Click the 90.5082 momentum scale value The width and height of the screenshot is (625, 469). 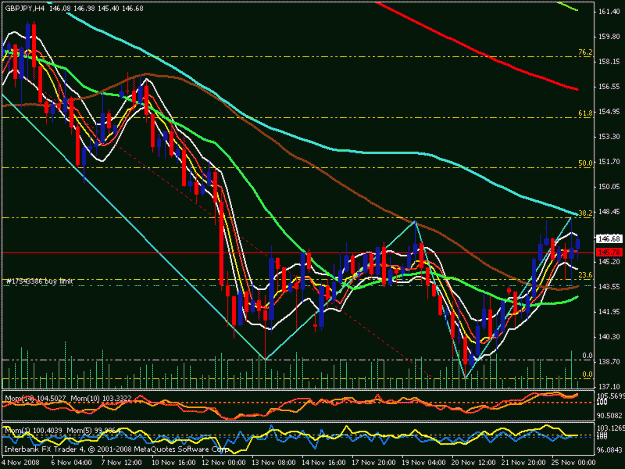tap(610, 416)
